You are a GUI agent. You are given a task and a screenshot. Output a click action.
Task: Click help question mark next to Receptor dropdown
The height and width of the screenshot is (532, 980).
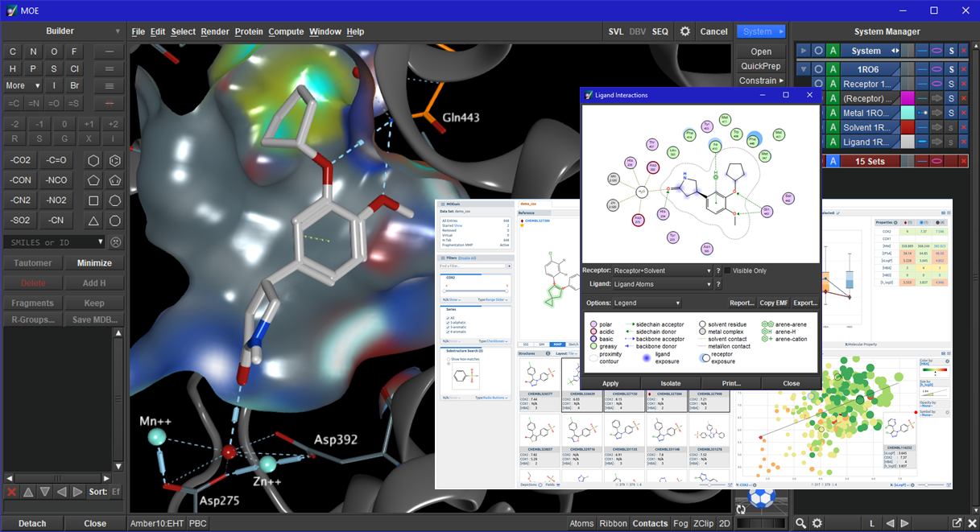717,270
